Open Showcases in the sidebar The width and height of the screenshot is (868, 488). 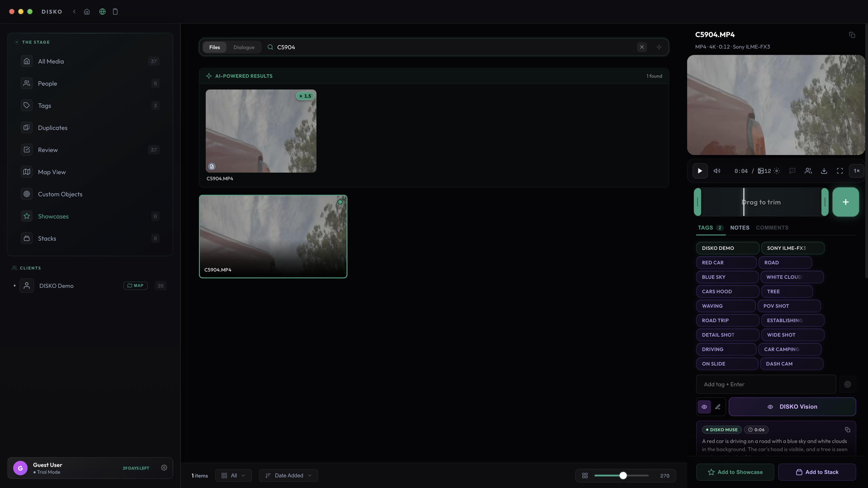(90, 216)
